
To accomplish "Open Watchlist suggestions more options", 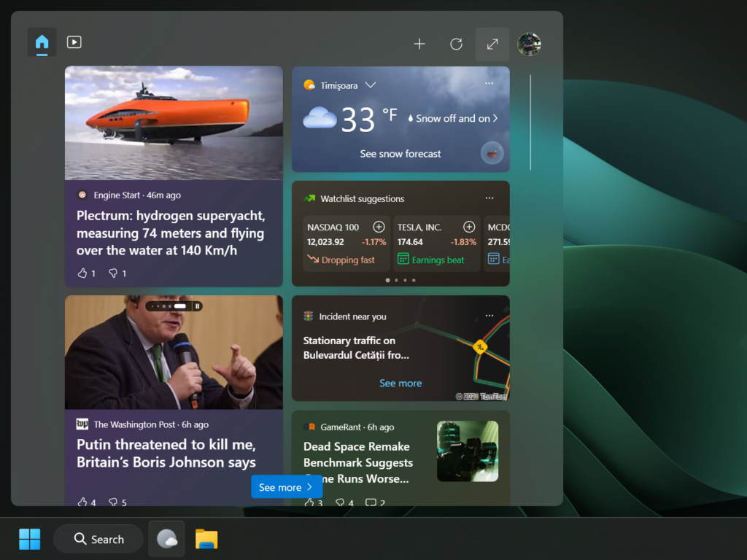I will pyautogui.click(x=489, y=198).
